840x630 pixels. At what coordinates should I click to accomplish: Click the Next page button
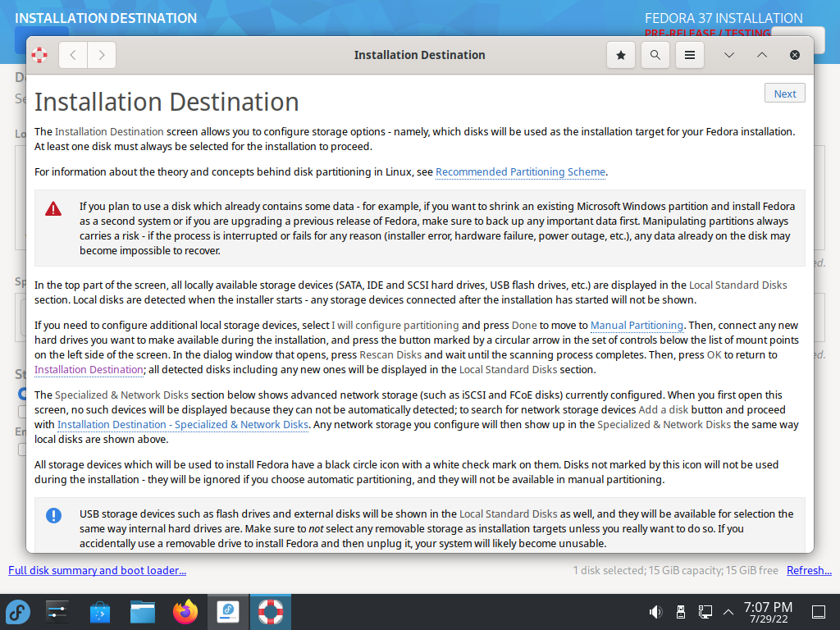coord(785,94)
